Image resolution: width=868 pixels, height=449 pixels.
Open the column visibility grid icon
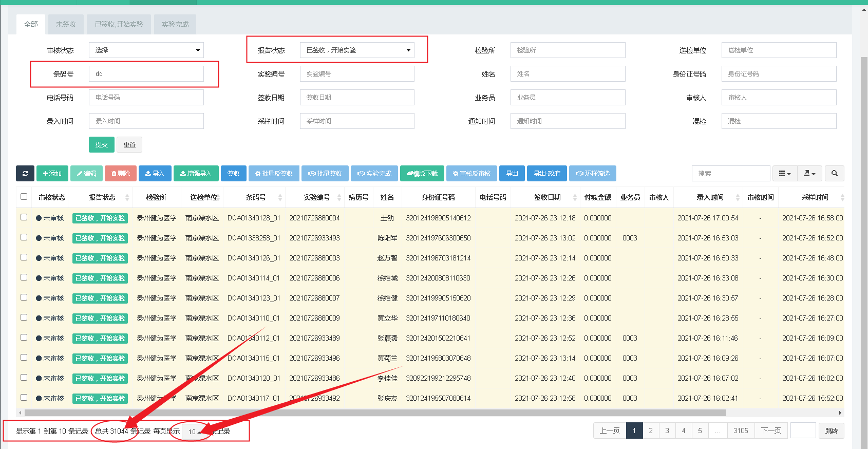tap(785, 174)
